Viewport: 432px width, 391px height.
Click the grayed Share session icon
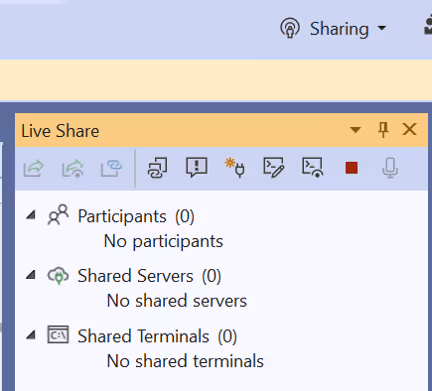point(34,168)
